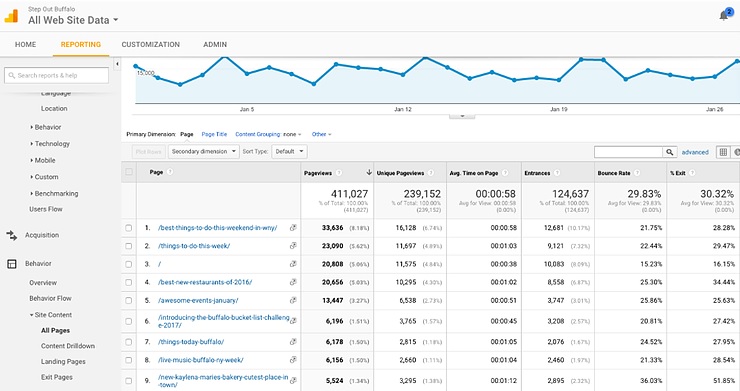Open the ADMIN tab
This screenshot has width=740, height=391.
point(215,44)
